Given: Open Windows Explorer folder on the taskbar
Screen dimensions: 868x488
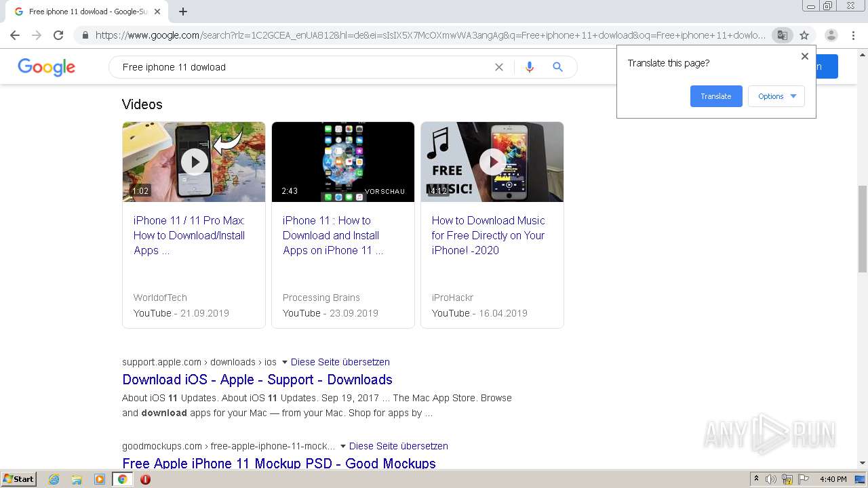Looking at the screenshot, I should tap(77, 479).
